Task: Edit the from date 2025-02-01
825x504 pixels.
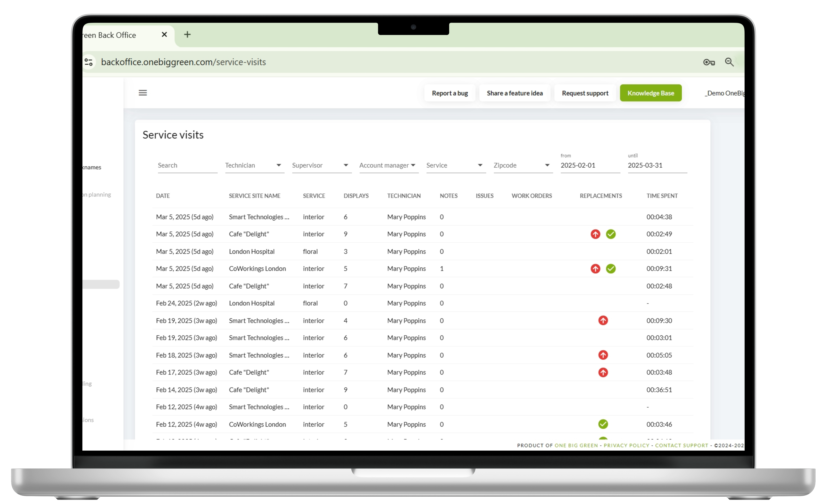Action: click(590, 165)
